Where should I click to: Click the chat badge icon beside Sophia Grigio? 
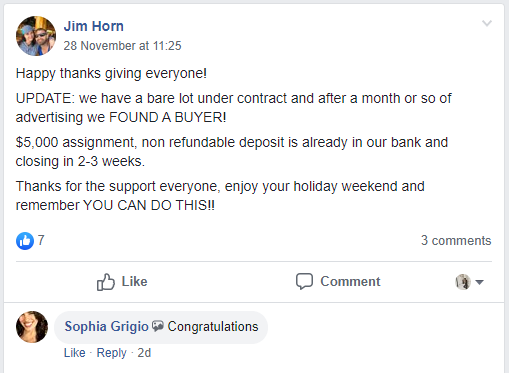point(158,326)
